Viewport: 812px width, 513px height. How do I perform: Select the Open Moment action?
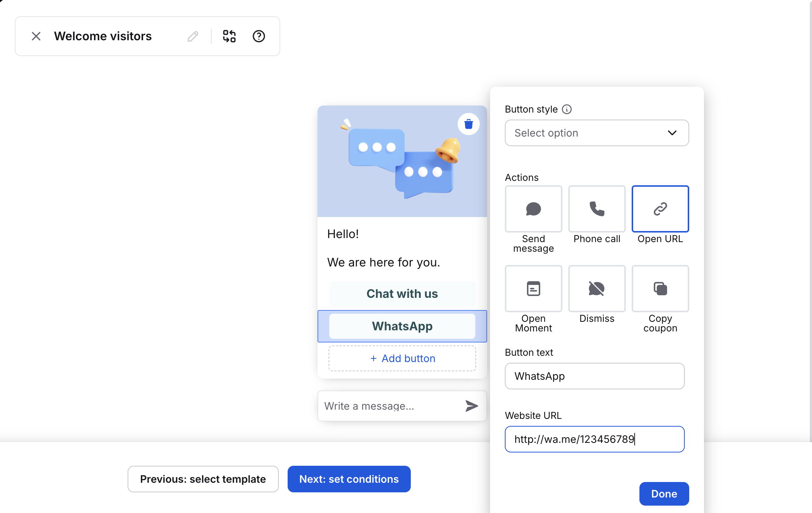[533, 289]
